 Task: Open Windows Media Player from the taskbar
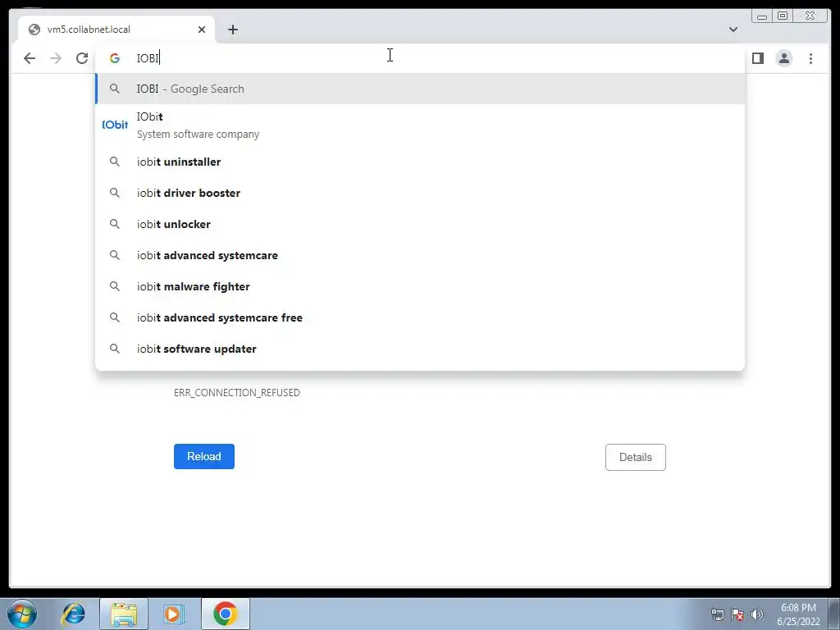[174, 614]
